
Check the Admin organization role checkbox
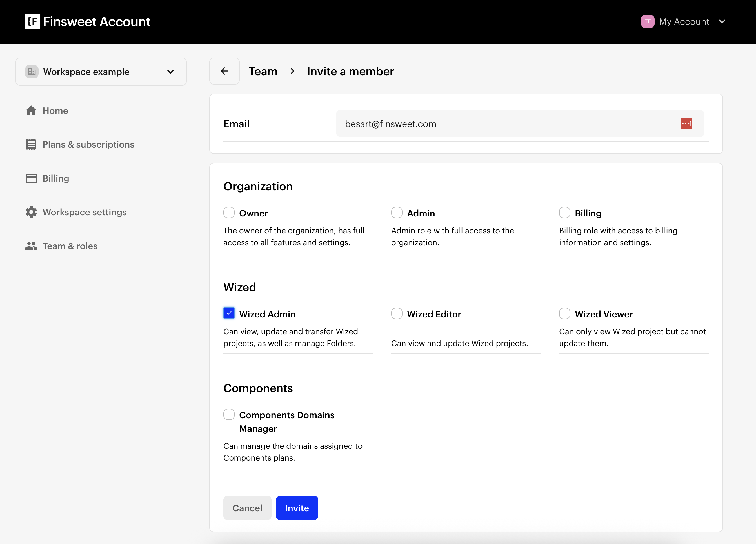[x=397, y=213]
